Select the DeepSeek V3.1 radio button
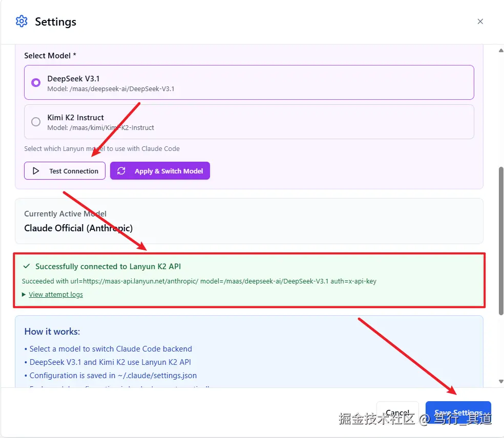Image resolution: width=504 pixels, height=438 pixels. click(x=36, y=82)
